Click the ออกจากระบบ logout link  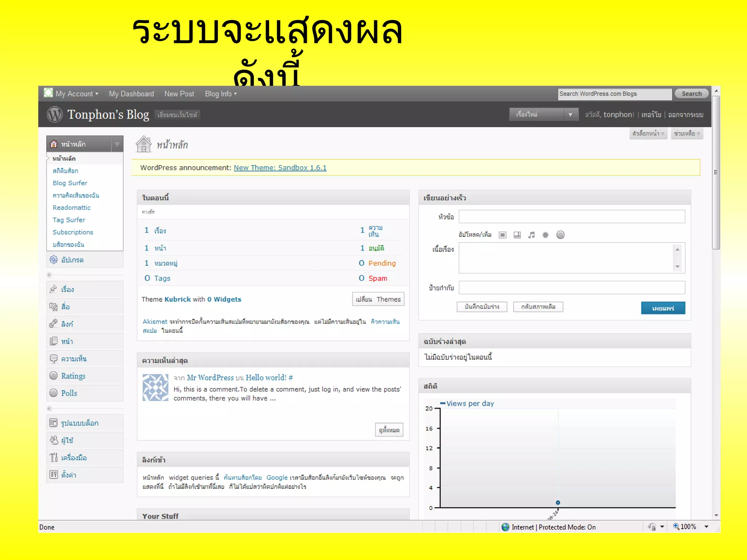(x=686, y=114)
